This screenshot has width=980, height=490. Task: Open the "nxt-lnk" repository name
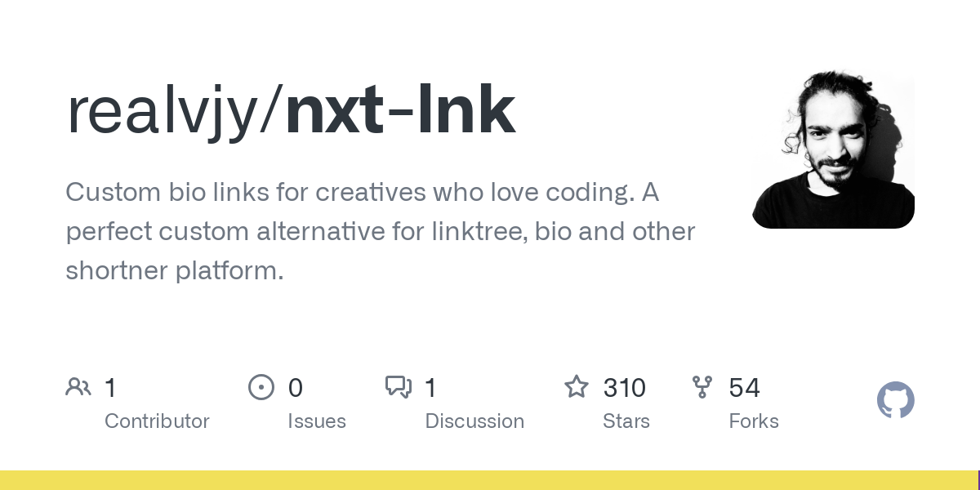(400, 110)
